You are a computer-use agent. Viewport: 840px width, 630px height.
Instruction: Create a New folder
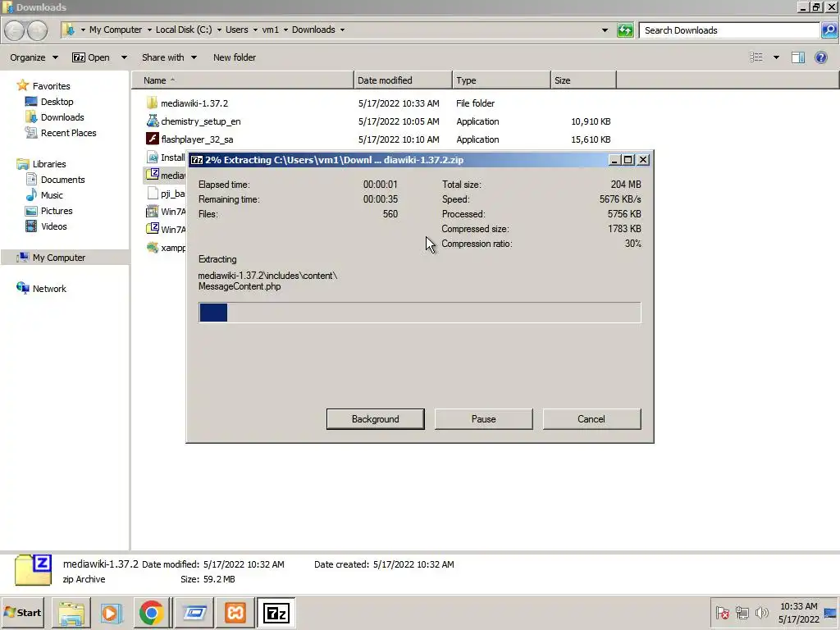(x=234, y=57)
